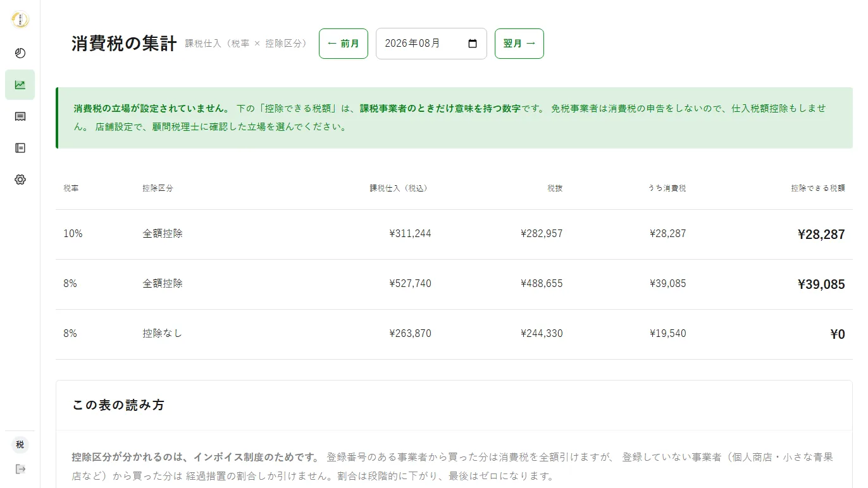Click the 2026年08月 month input field

pyautogui.click(x=431, y=44)
